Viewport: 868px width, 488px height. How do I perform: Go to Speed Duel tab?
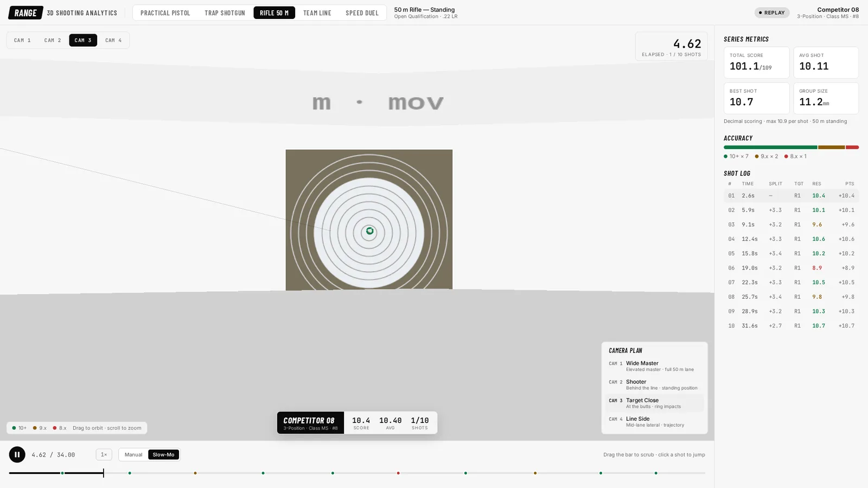362,12
